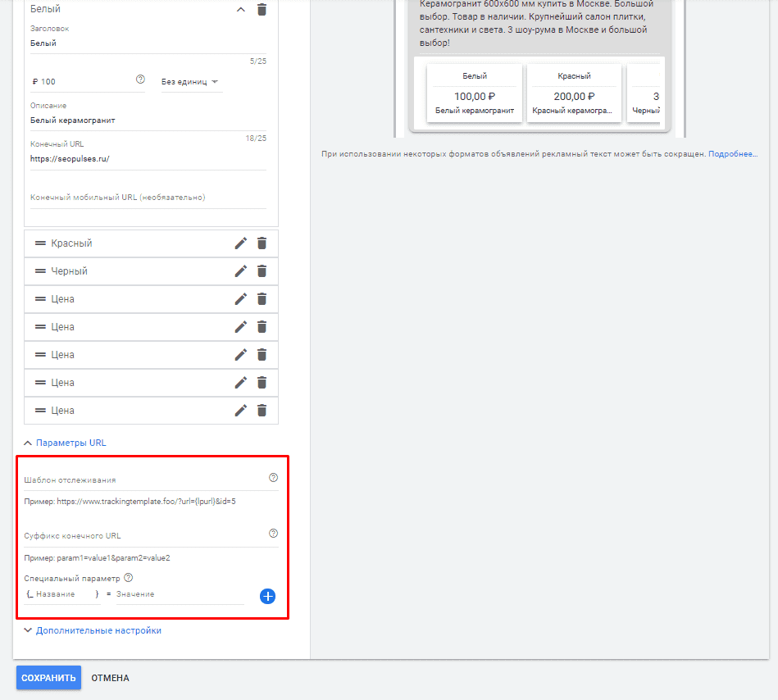
Task: Delete the Красный price item
Action: click(262, 243)
